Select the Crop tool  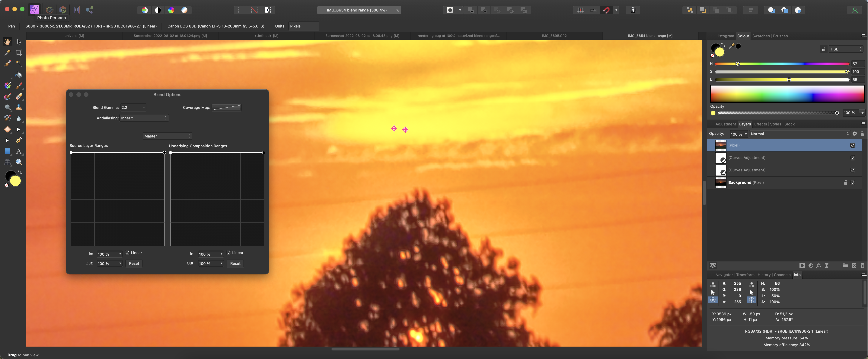pos(19,53)
